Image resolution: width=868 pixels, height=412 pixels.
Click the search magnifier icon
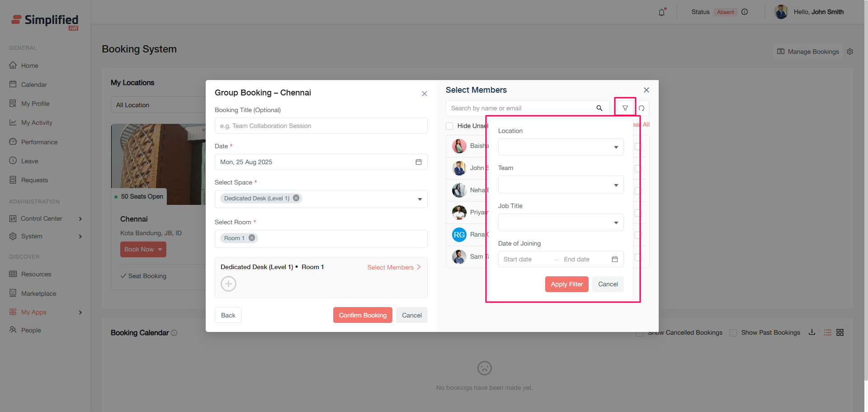coord(599,108)
